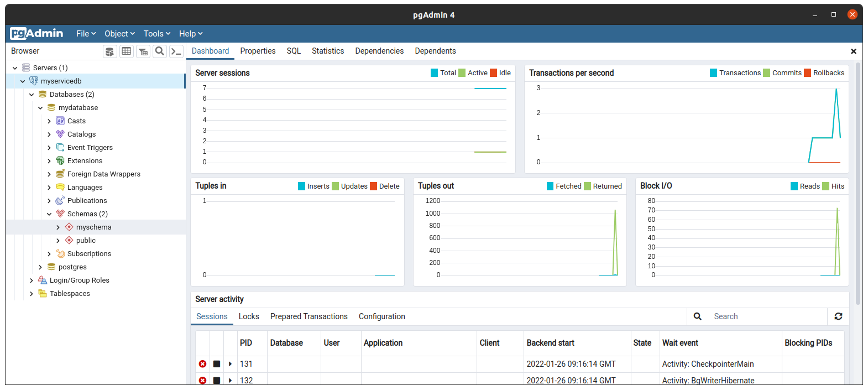868x390 pixels.
Task: Click the Catalogs node icon
Action: tap(60, 134)
